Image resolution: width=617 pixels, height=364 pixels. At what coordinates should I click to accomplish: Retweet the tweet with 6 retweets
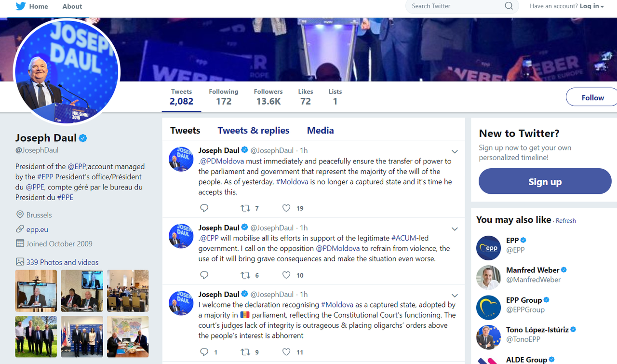coord(245,275)
